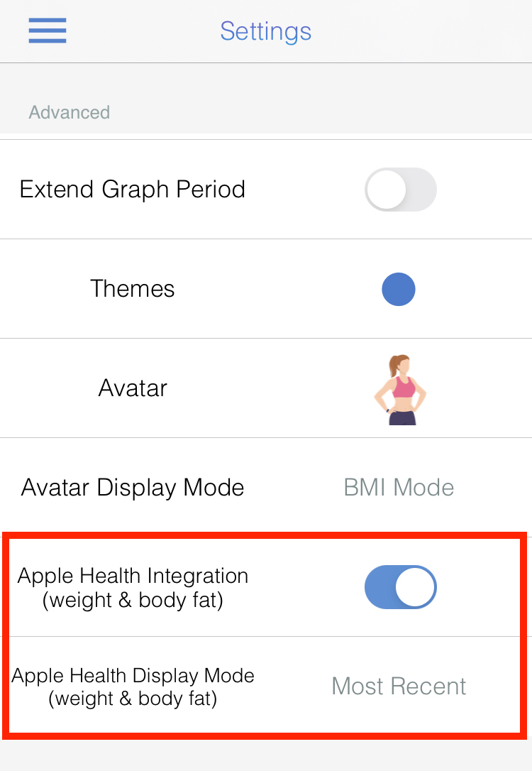Click the blue Themes color circle
Screen dimensions: 532x771
coord(399,289)
